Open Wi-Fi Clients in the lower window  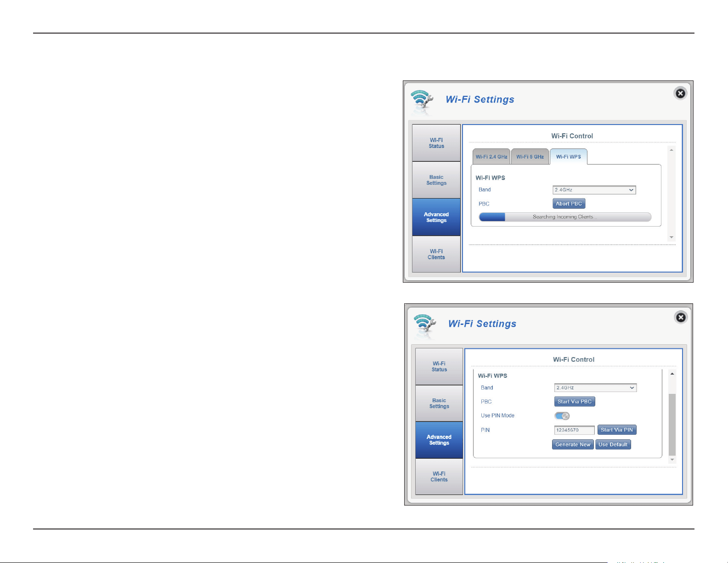[x=439, y=477]
